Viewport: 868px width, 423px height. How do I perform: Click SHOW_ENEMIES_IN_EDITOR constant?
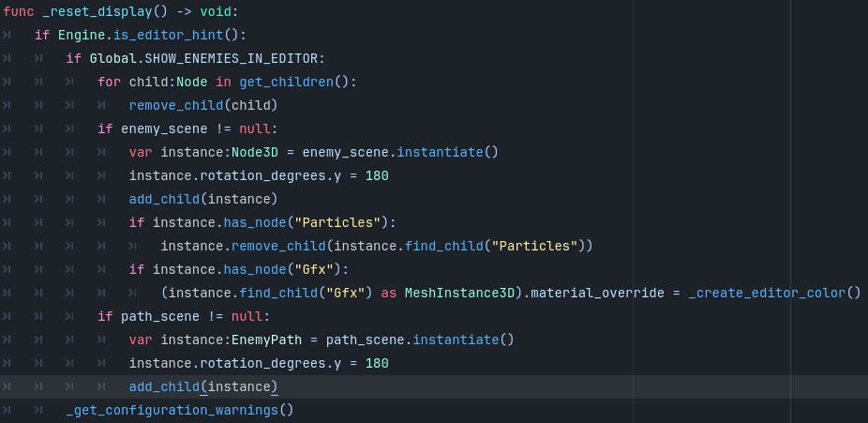[x=232, y=59]
